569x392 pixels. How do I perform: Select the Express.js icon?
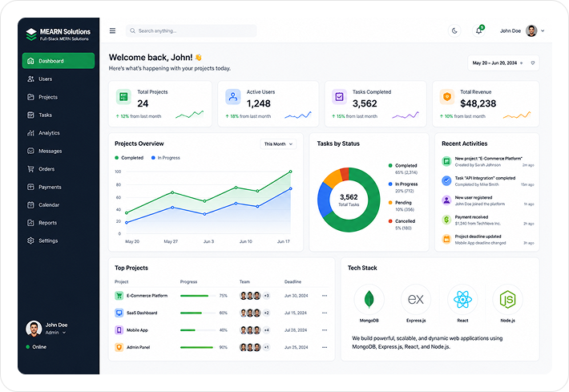416,300
